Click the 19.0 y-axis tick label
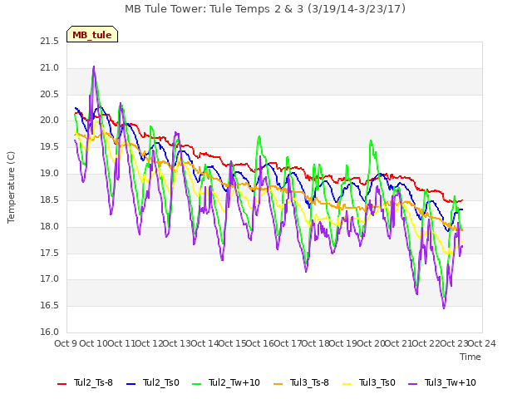This screenshot has height=399, width=532. pos(50,174)
